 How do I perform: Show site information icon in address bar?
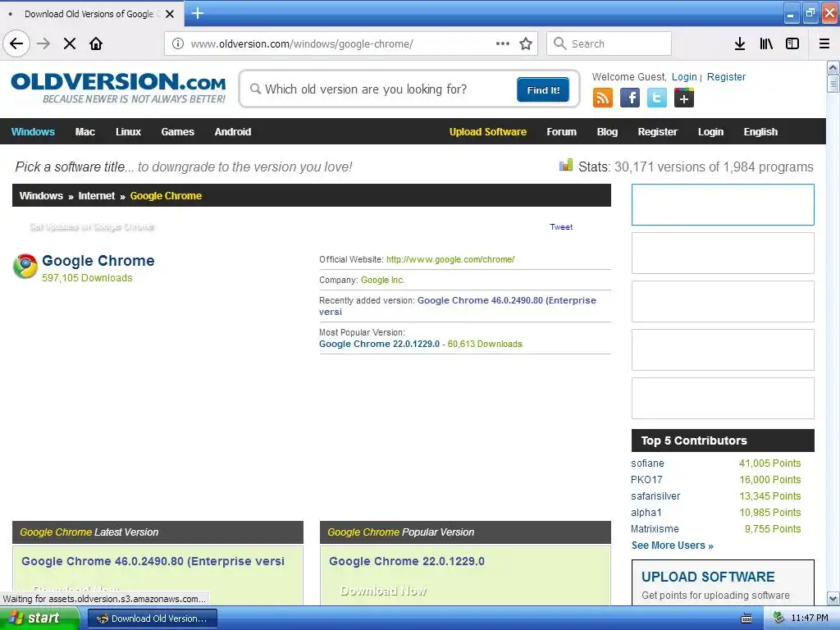pyautogui.click(x=178, y=43)
